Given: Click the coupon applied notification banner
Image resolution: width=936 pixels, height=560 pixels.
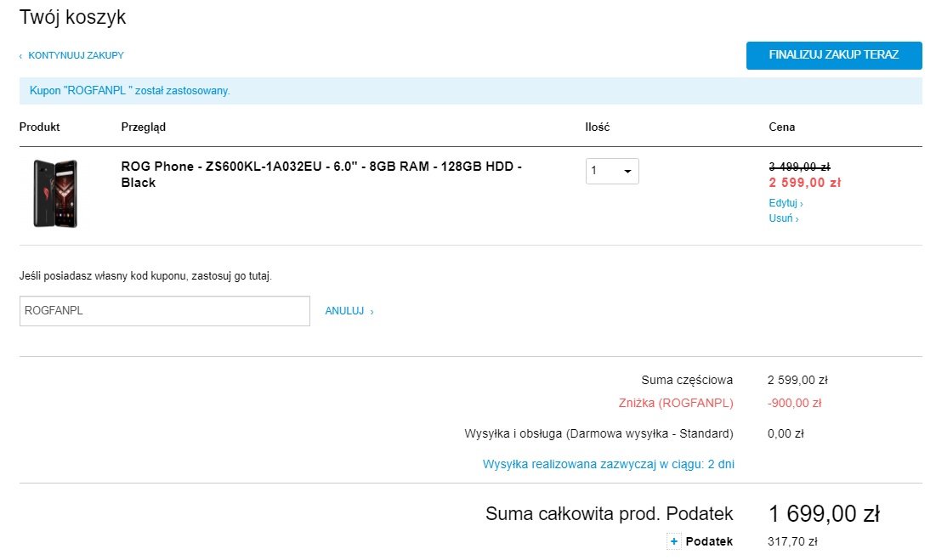Looking at the screenshot, I should 470,91.
